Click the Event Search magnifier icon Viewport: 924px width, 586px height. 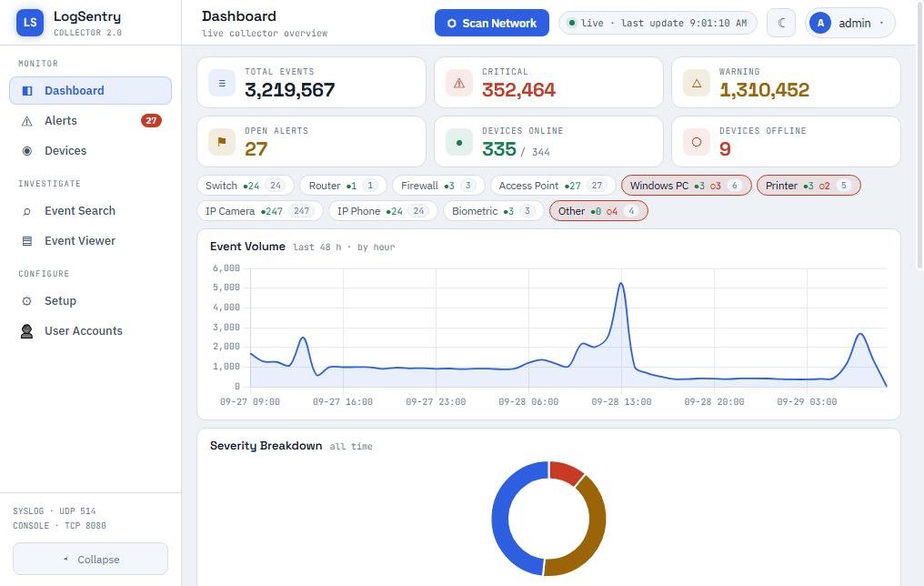(x=27, y=211)
